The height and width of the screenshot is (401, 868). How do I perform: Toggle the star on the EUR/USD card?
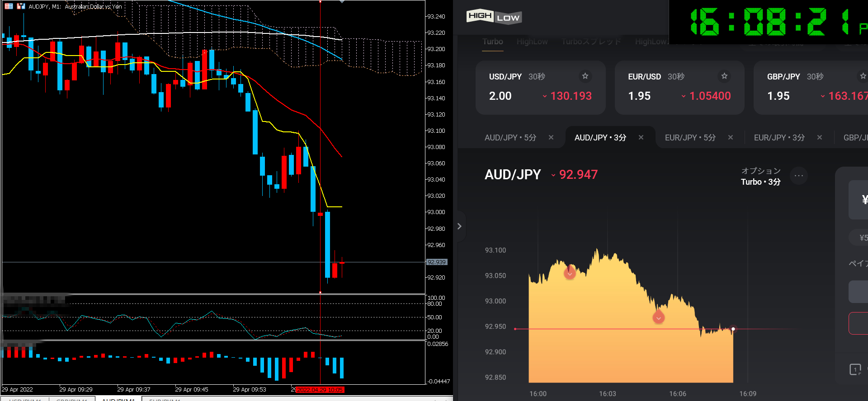724,76
